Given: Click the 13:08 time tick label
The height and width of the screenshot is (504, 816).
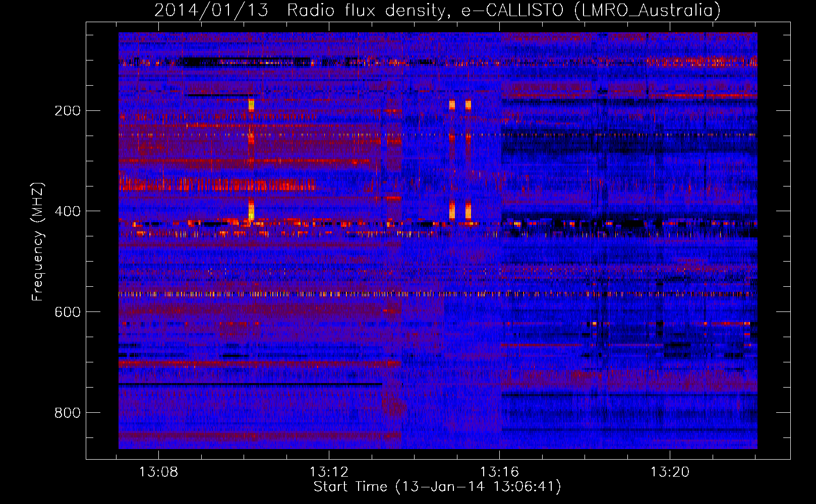Looking at the screenshot, I should click(x=159, y=472).
